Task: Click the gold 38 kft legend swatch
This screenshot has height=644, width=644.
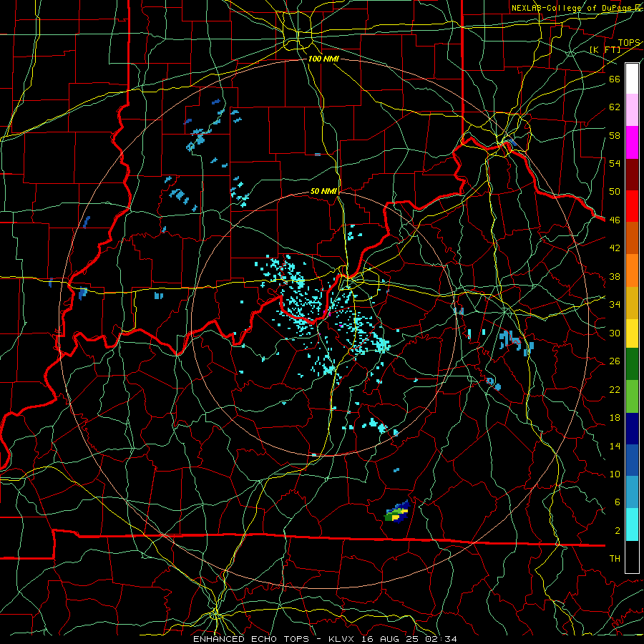Action: [632, 303]
